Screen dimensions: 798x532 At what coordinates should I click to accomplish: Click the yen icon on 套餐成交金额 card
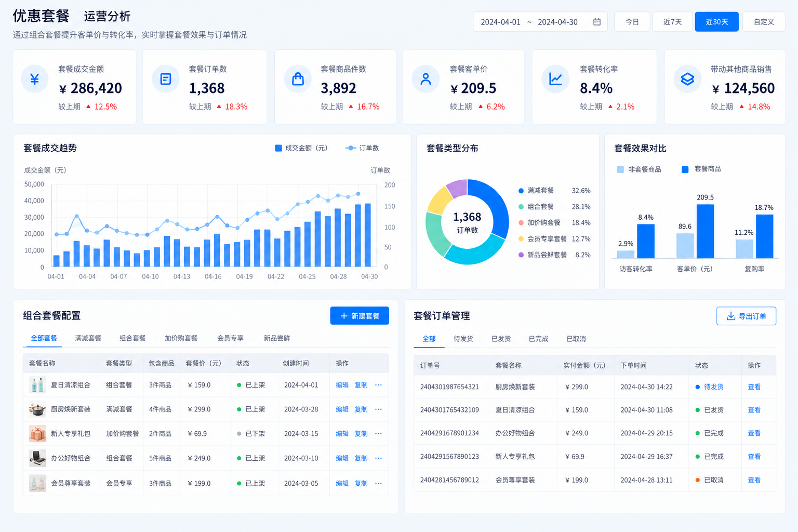35,79
